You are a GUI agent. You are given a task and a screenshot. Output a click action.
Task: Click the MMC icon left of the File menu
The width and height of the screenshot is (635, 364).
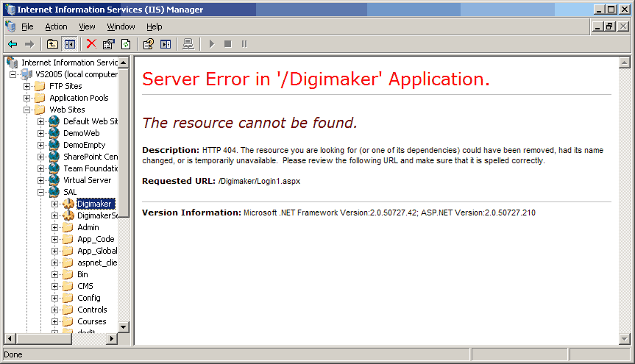[10, 26]
